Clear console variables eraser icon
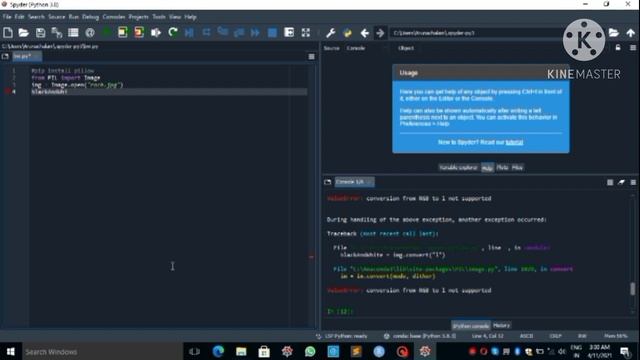Image resolution: width=640 pixels, height=360 pixels. coord(621,182)
